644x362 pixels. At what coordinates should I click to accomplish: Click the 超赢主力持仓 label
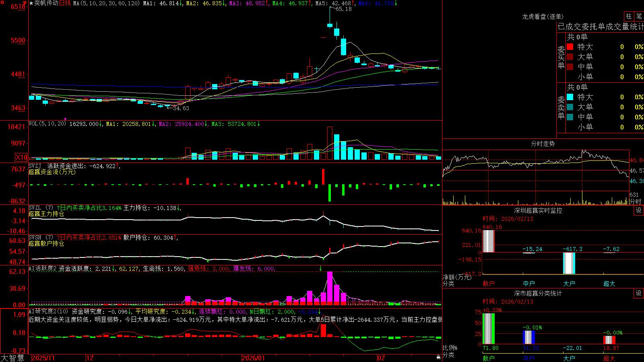click(46, 214)
